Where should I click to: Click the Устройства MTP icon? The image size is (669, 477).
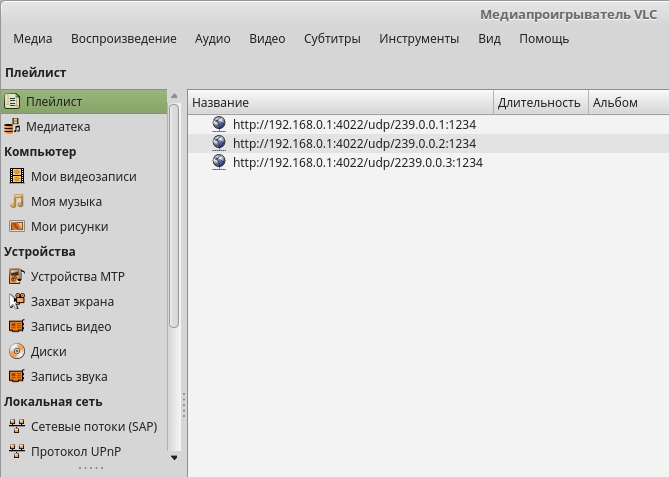[17, 277]
